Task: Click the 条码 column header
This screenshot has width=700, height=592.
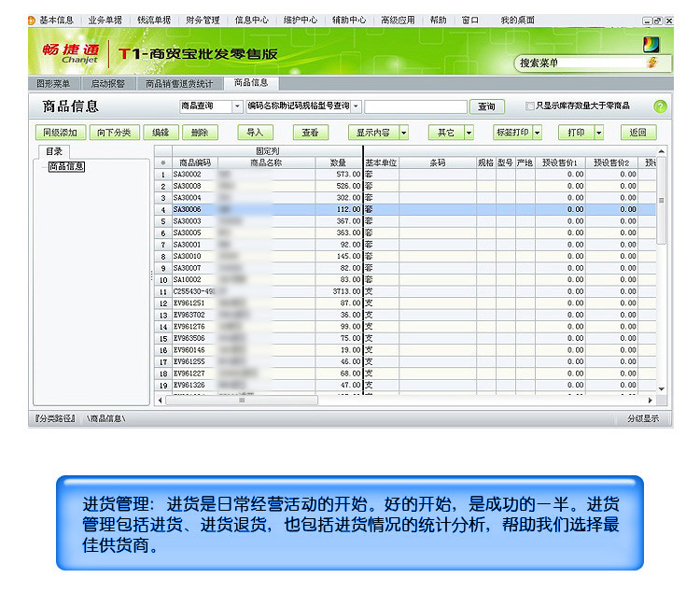Action: click(x=438, y=162)
